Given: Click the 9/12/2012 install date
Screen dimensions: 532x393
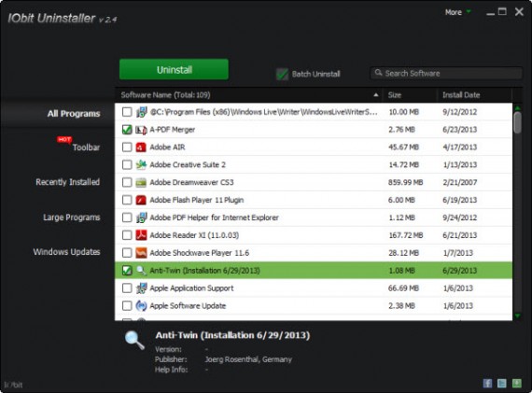Looking at the screenshot, I should point(460,112).
